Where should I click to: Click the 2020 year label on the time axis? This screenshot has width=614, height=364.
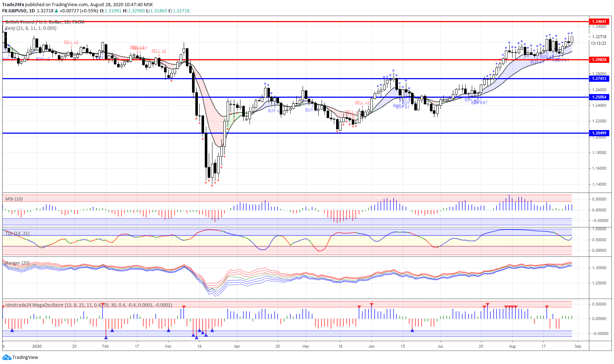coord(37,346)
